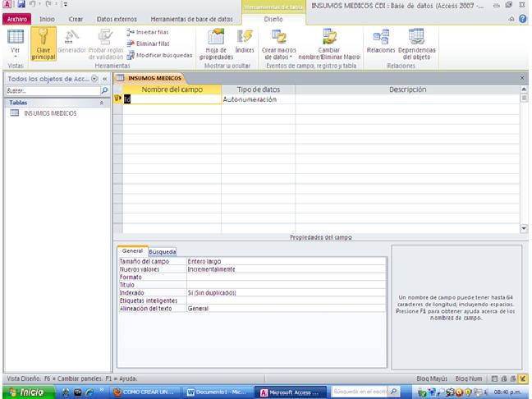Screen dimensions: 532x399
Task: Open the quick access toolbar customize dropdown
Action: click(x=66, y=4)
